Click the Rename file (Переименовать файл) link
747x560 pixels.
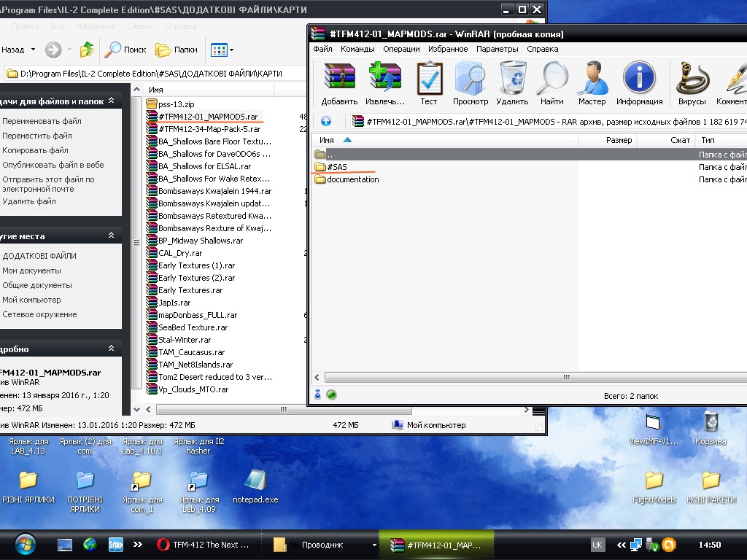tap(42, 121)
